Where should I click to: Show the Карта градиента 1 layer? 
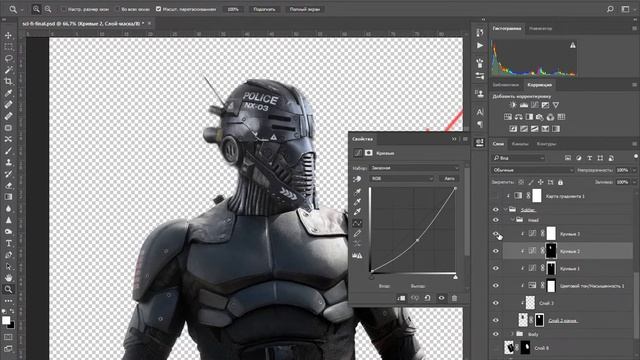(496, 196)
